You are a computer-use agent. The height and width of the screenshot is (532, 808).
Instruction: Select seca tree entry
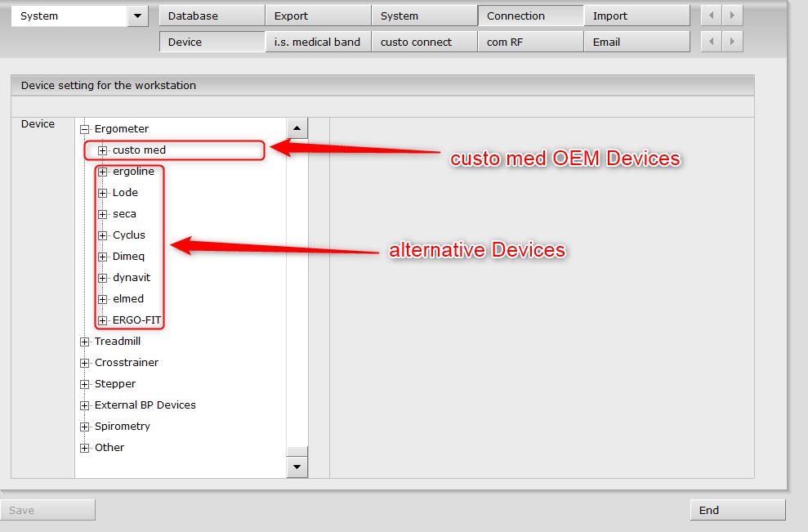(x=124, y=214)
